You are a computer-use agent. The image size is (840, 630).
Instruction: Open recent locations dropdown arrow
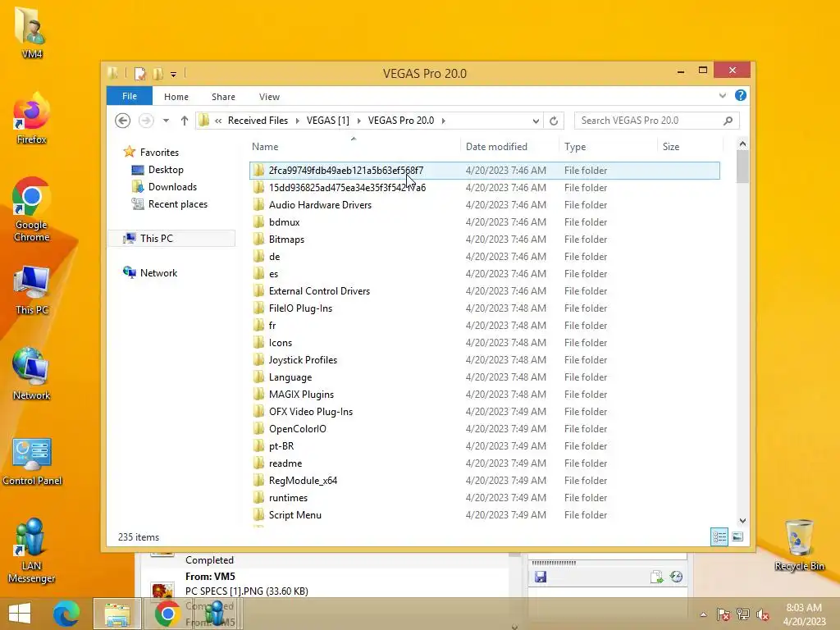(166, 121)
